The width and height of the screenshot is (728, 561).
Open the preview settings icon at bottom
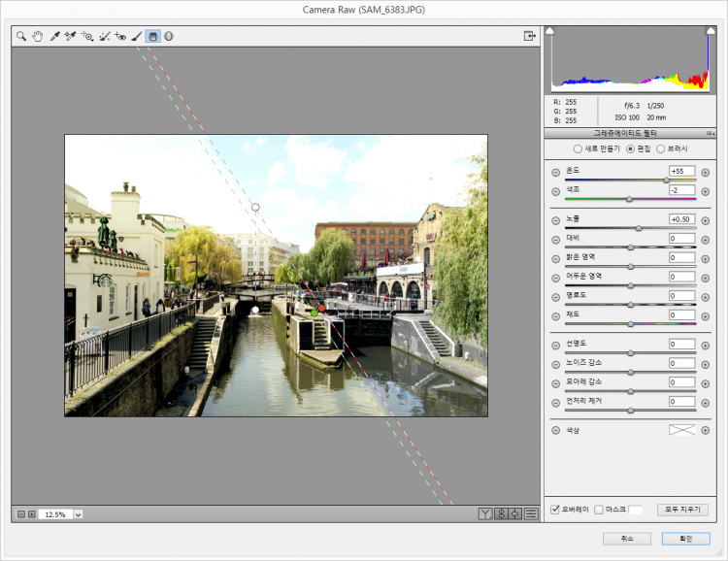(x=532, y=514)
